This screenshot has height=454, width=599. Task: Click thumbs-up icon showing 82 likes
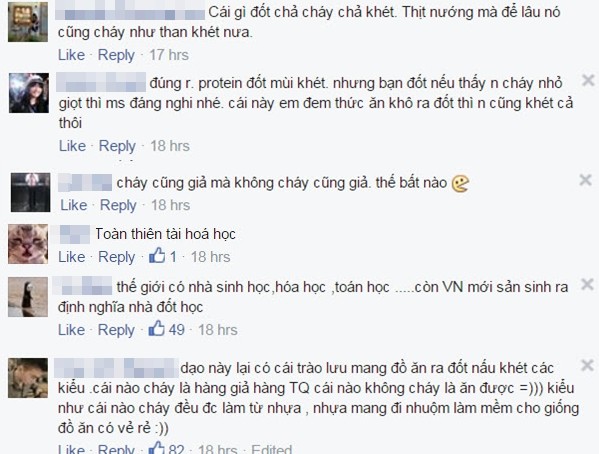[157, 448]
